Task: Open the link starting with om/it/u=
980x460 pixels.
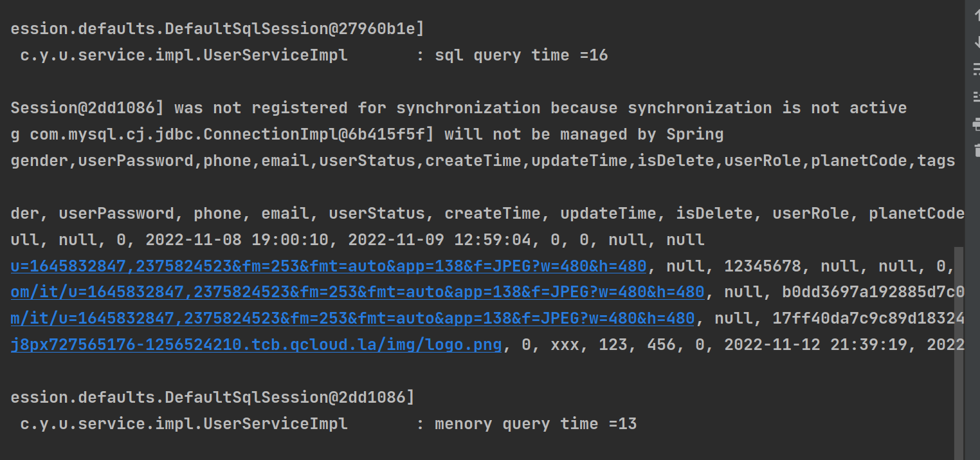Action: 358,292
